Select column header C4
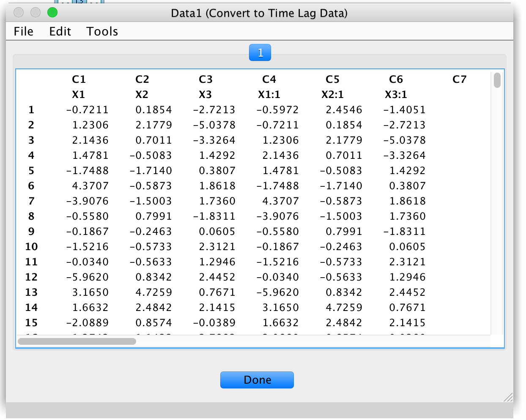This screenshot has width=526, height=420. coord(269,79)
